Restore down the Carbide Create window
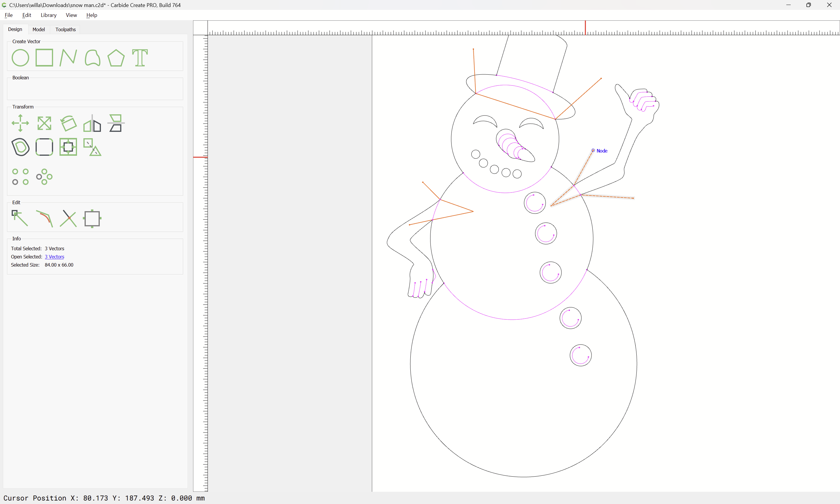The width and height of the screenshot is (840, 504). pyautogui.click(x=809, y=5)
